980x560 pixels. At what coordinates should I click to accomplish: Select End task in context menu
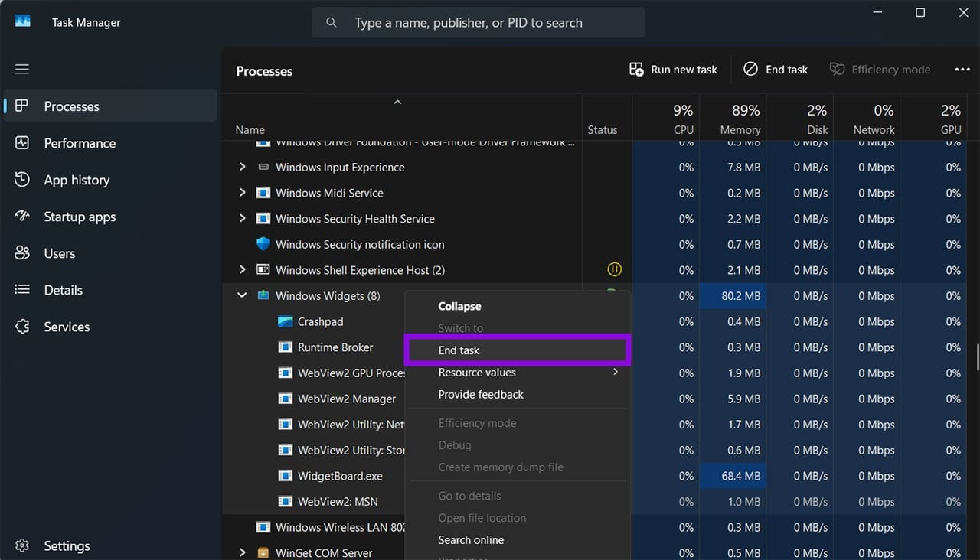(x=517, y=350)
